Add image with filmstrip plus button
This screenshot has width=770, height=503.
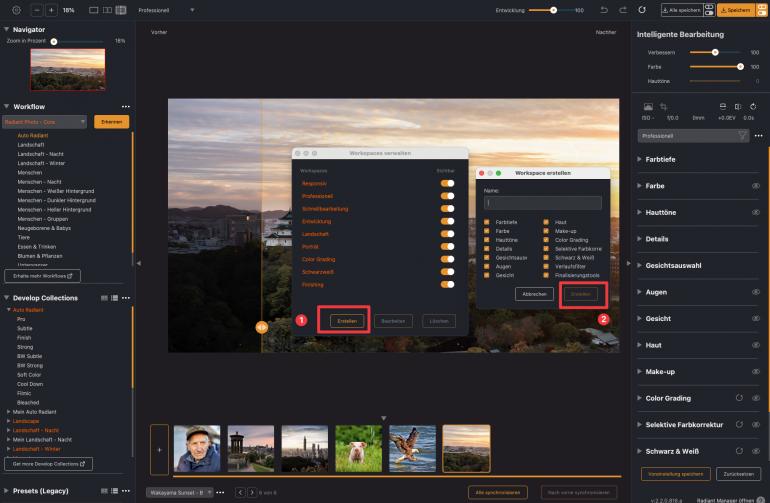pyautogui.click(x=159, y=449)
